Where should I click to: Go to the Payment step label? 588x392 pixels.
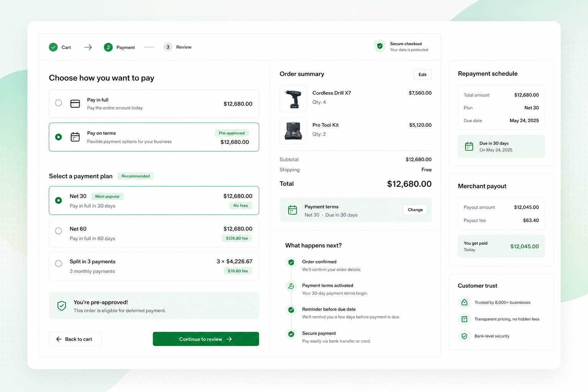126,47
